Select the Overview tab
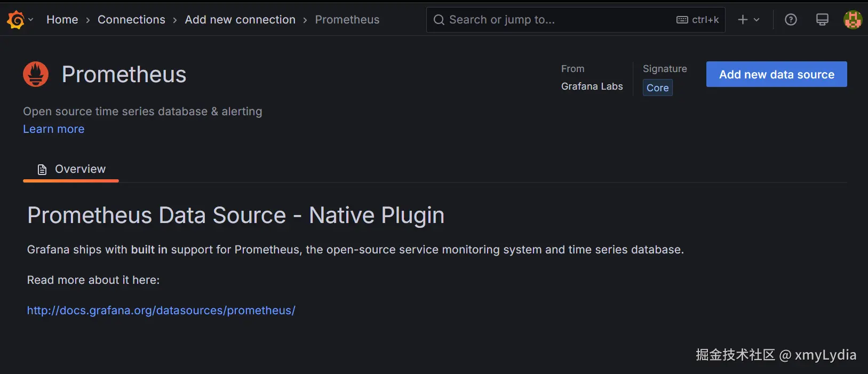The width and height of the screenshot is (868, 374). pos(80,169)
